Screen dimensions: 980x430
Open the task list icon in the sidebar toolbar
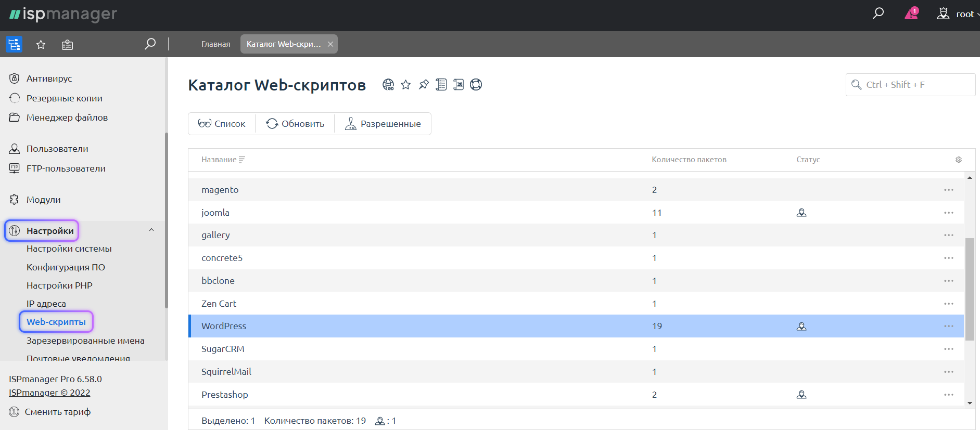click(x=67, y=45)
